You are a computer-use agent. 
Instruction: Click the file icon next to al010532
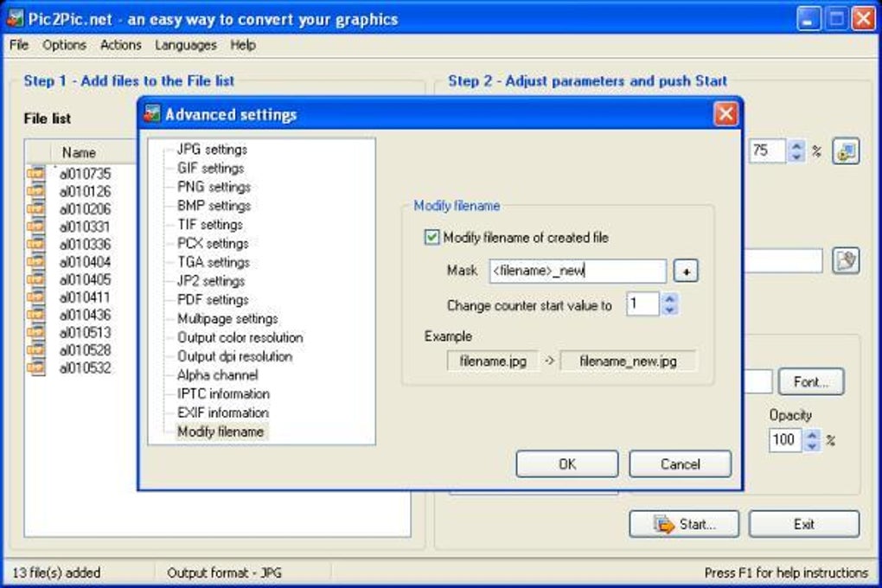pyautogui.click(x=35, y=367)
